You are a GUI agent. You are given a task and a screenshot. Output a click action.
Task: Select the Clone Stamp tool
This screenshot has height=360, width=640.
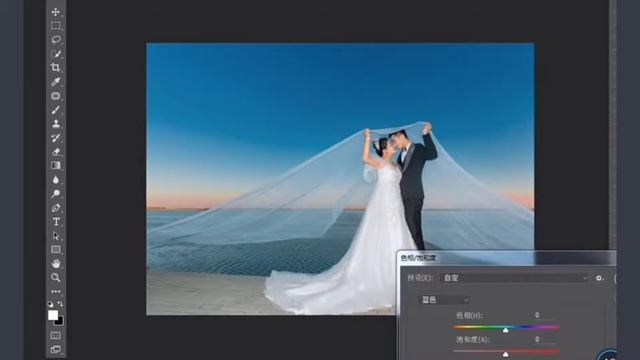pyautogui.click(x=56, y=124)
